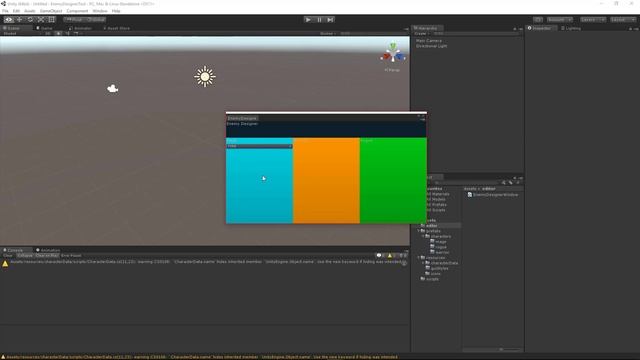
Task: Open the Help menu
Action: click(x=116, y=11)
